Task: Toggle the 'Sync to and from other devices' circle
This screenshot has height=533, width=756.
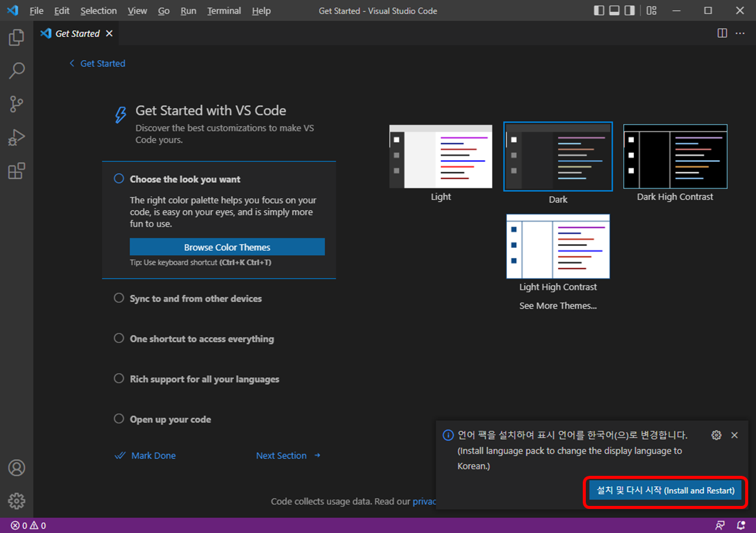Action: coord(118,298)
